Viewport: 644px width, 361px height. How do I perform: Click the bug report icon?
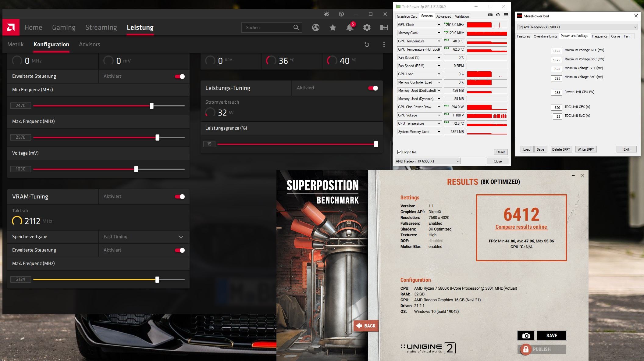pos(327,14)
